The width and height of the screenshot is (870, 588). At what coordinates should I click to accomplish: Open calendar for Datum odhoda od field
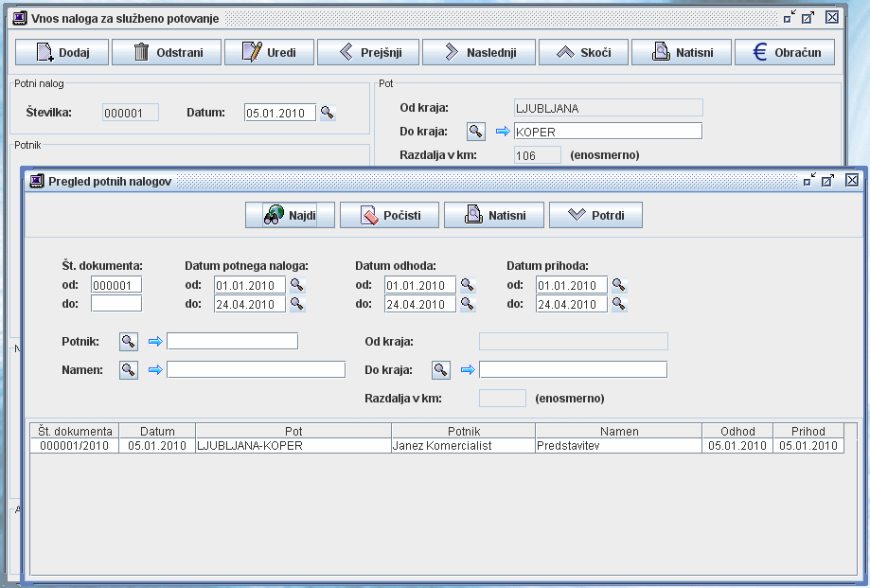468,285
